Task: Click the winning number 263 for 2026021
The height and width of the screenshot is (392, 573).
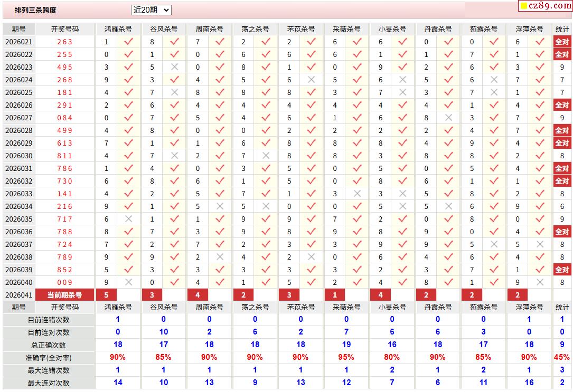Action: coord(64,42)
